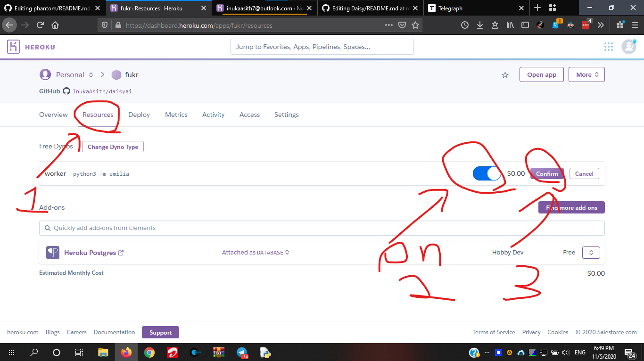
Task: Open the Firefox history clock icon
Action: (x=465, y=25)
